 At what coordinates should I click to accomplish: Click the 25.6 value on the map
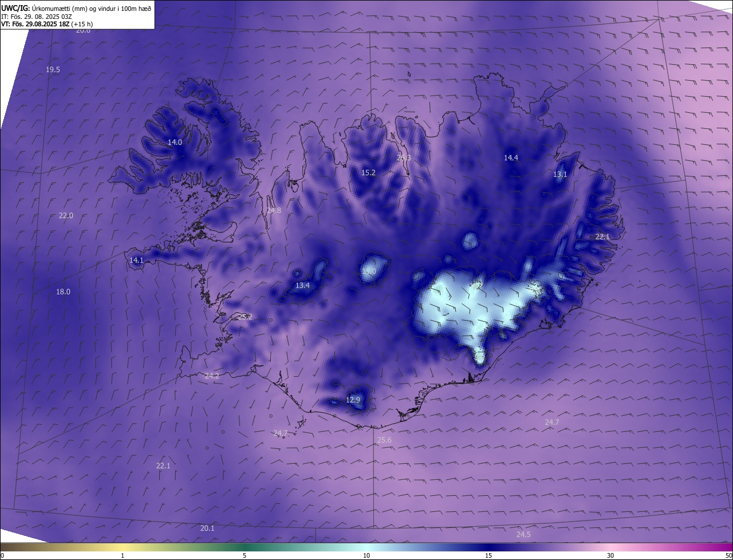pos(384,440)
